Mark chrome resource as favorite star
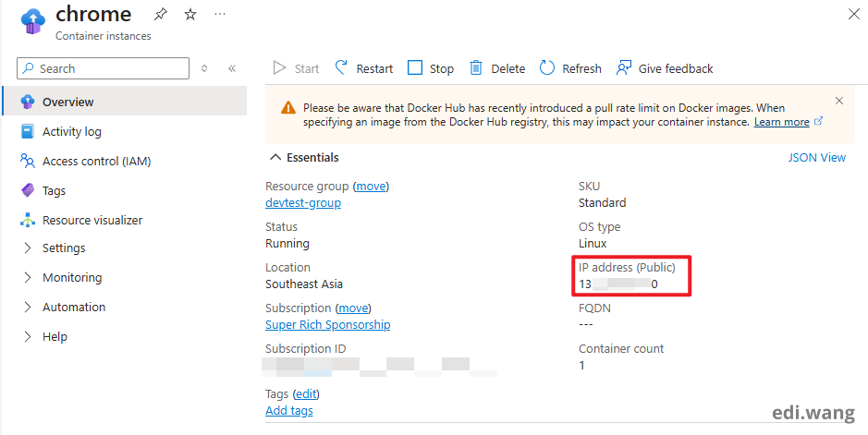Image resolution: width=868 pixels, height=435 pixels. 189,14
